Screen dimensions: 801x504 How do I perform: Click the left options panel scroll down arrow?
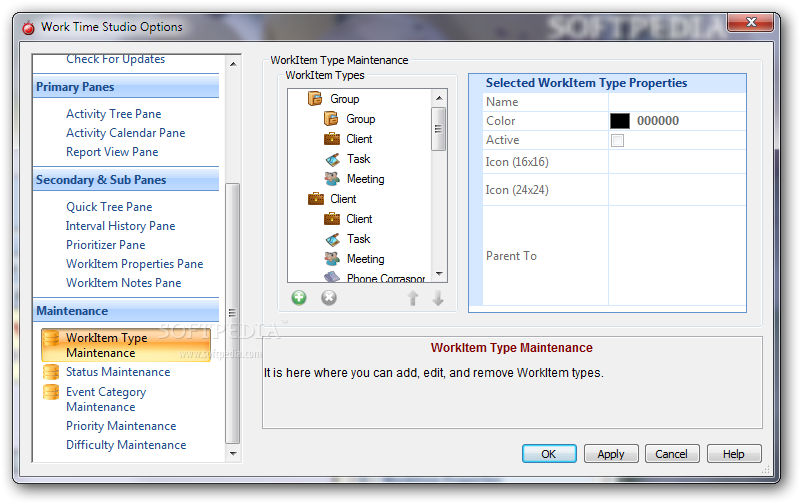pos(233,453)
